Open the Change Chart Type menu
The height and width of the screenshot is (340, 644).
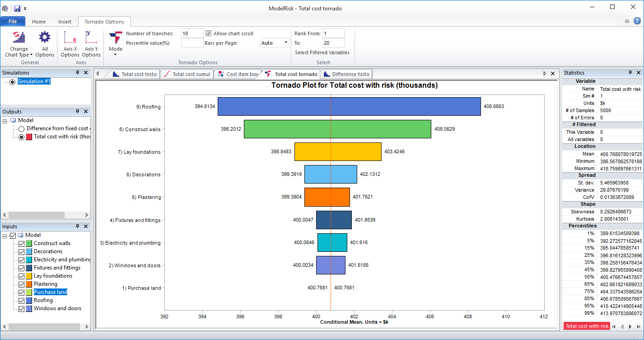point(19,44)
